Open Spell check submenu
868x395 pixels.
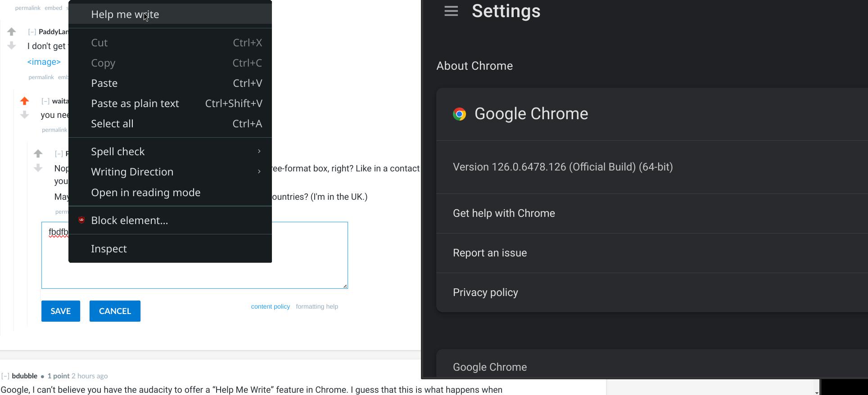(170, 152)
